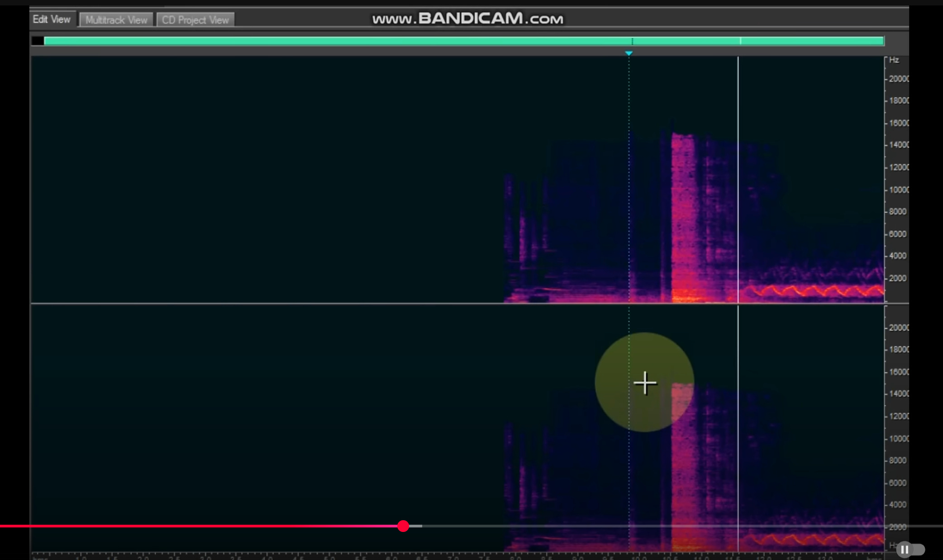
Task: Click the black left end of navigation bar
Action: pos(38,41)
